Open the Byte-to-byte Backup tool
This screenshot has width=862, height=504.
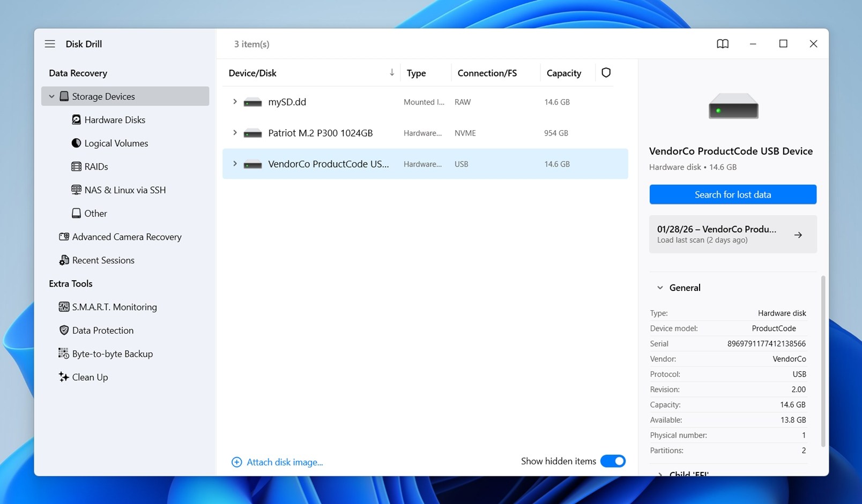click(x=112, y=353)
